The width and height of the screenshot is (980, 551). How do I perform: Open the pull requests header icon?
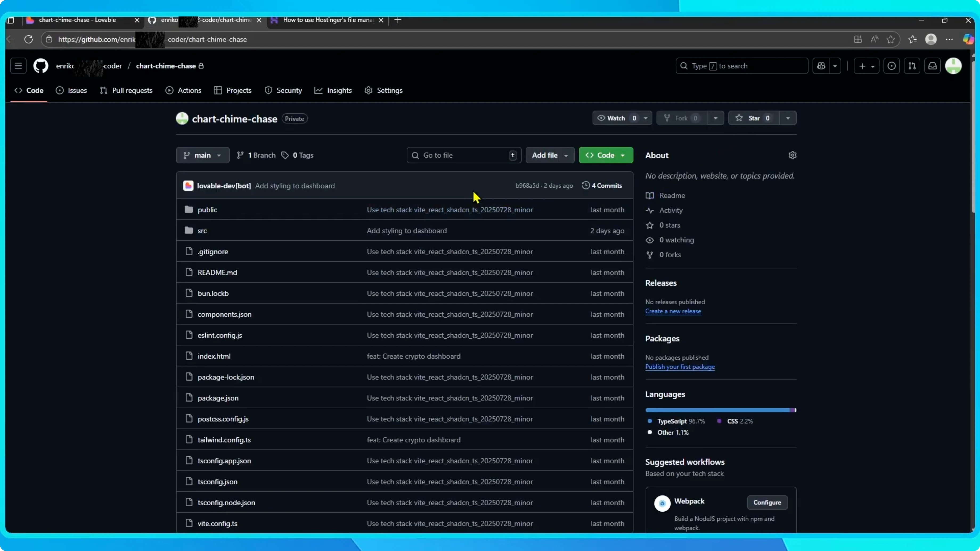[x=912, y=66]
